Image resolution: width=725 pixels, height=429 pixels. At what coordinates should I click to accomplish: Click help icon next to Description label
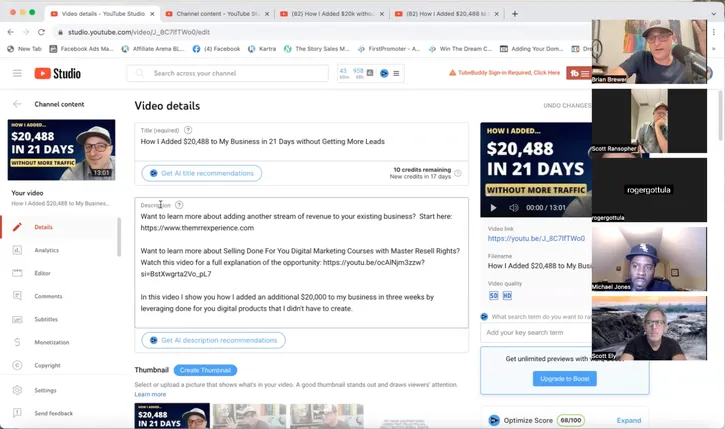[x=179, y=205]
